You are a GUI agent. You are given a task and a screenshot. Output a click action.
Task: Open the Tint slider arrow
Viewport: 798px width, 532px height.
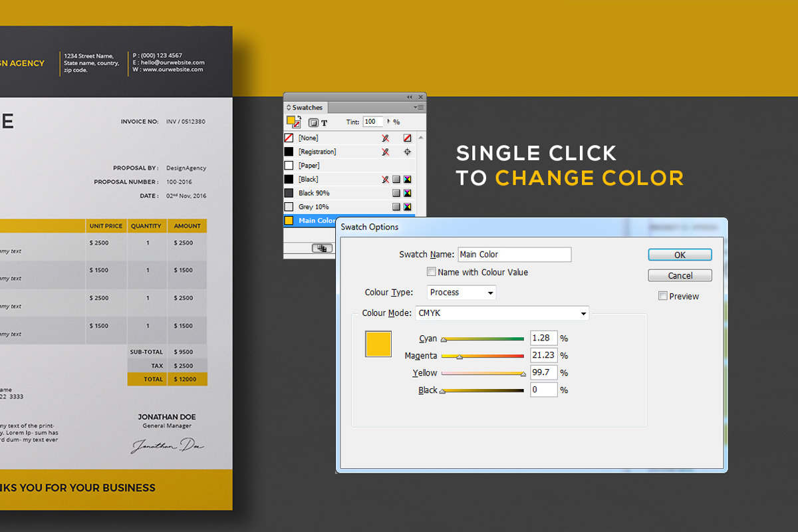pyautogui.click(x=389, y=122)
